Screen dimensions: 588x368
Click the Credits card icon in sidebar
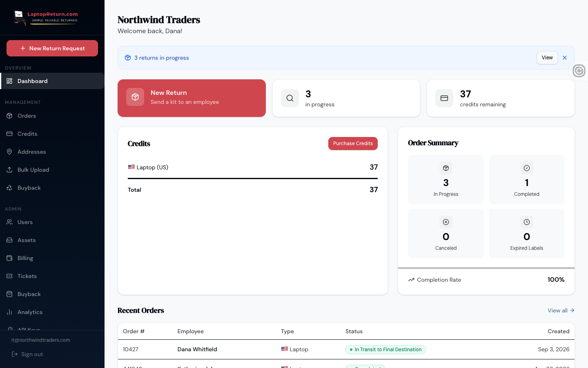9,134
